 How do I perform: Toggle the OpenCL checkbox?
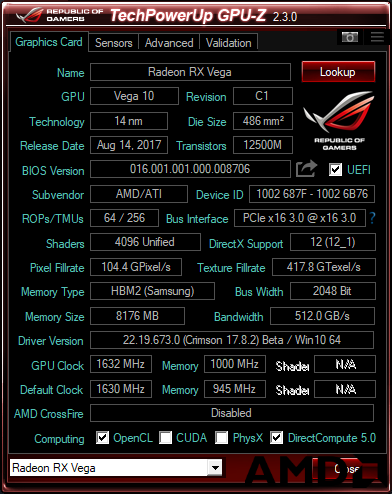102,438
